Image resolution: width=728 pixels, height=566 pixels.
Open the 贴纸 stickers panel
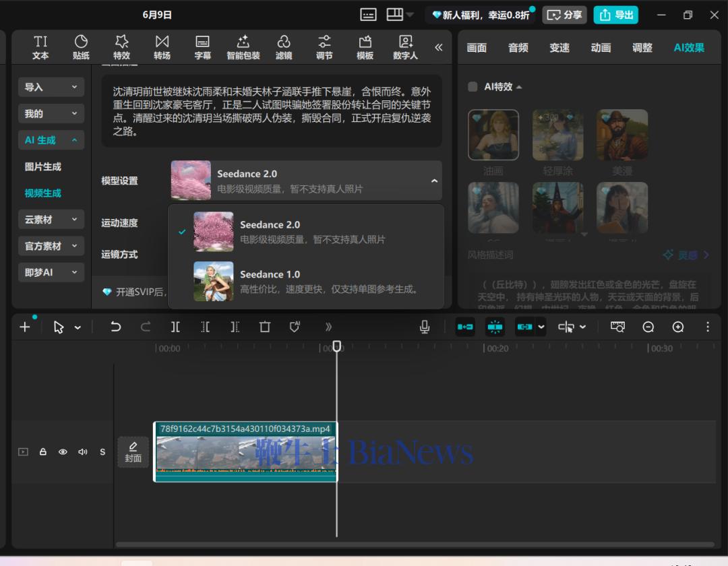[x=81, y=47]
